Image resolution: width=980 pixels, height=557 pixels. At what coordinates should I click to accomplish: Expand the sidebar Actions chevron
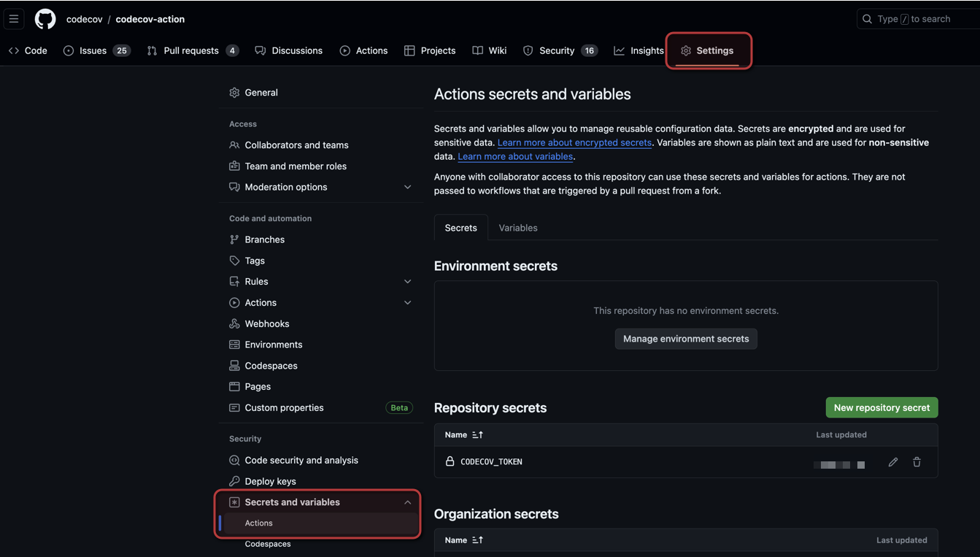(x=407, y=303)
